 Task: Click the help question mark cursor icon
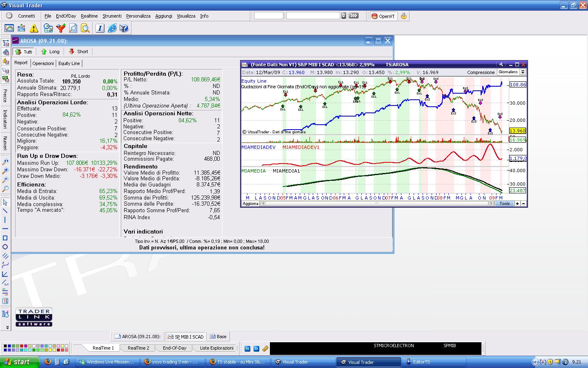(x=124, y=28)
